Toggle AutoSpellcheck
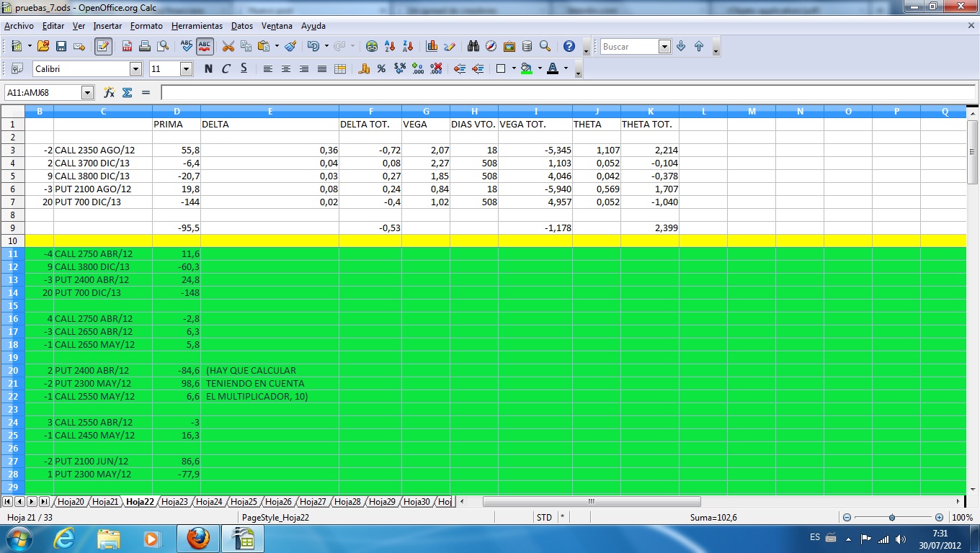 tap(205, 47)
